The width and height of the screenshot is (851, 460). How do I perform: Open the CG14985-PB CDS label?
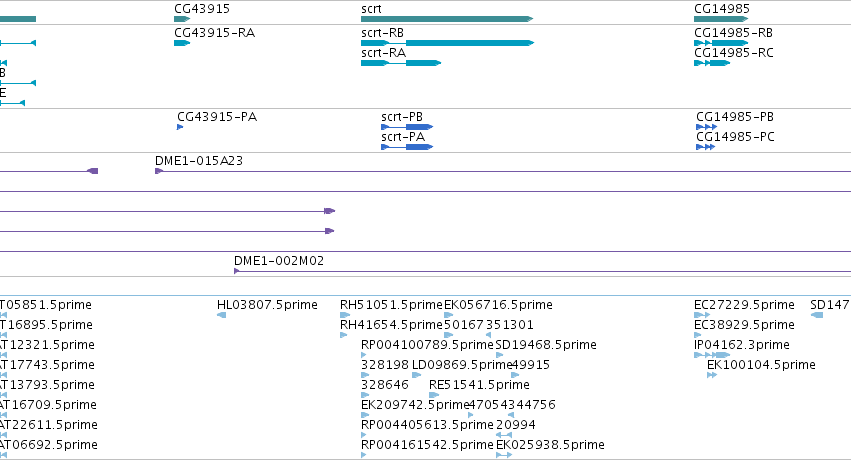pos(735,117)
